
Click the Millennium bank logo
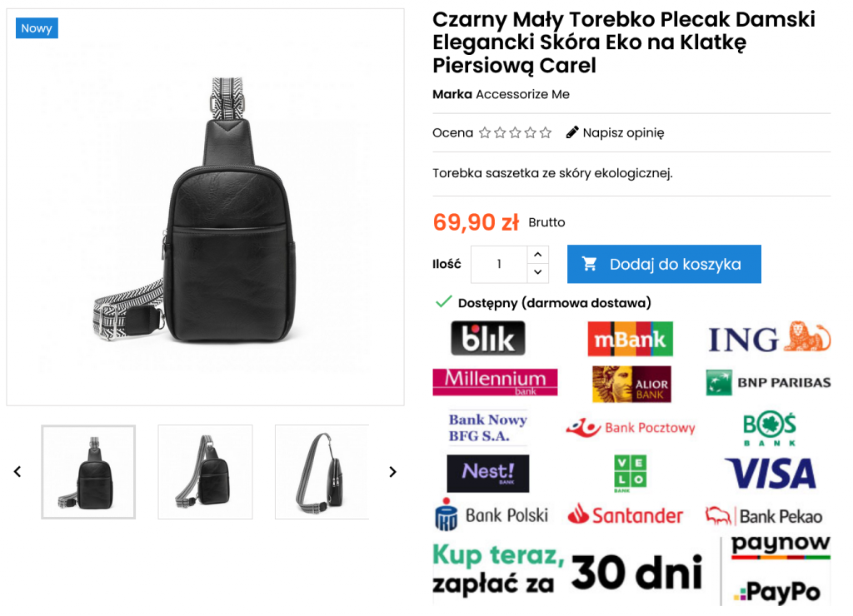(x=495, y=381)
